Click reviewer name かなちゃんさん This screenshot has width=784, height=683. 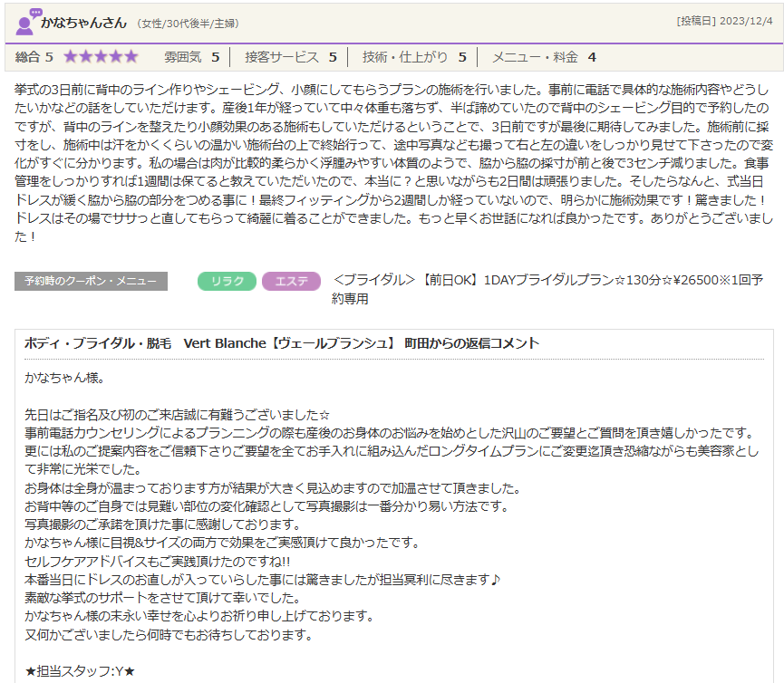pos(83,23)
